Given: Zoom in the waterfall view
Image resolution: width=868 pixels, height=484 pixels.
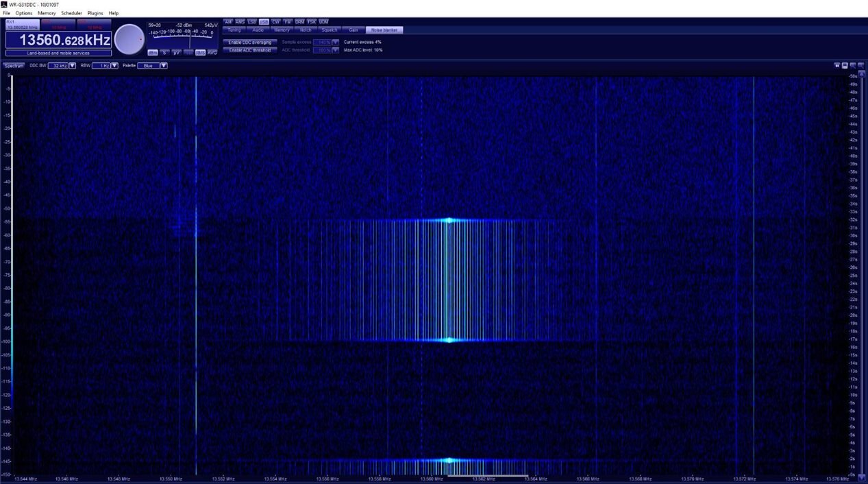Looking at the screenshot, I should pos(853,66).
